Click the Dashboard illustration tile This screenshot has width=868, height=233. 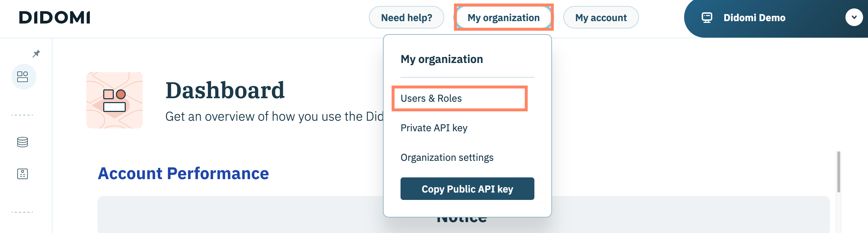pos(114,100)
